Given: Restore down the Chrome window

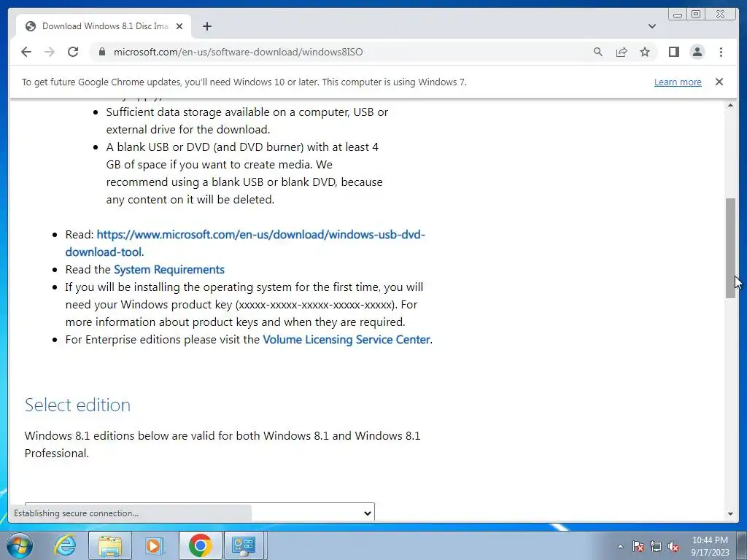Looking at the screenshot, I should point(696,15).
